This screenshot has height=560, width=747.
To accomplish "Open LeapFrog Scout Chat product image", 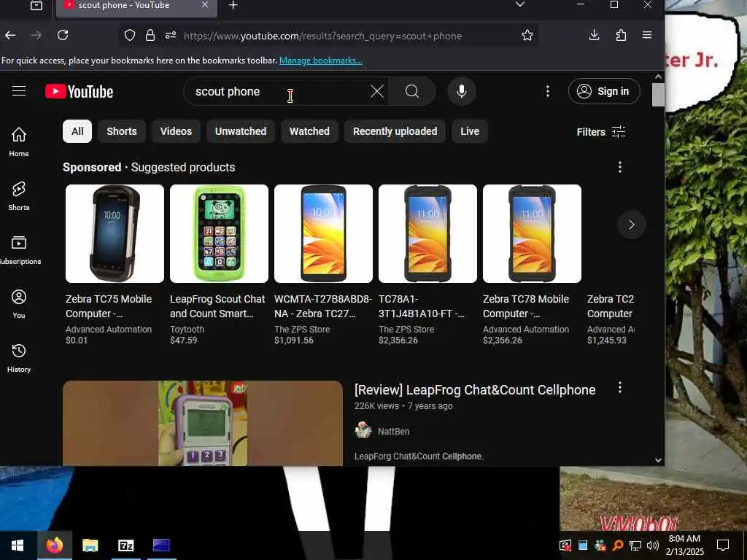I will click(219, 234).
